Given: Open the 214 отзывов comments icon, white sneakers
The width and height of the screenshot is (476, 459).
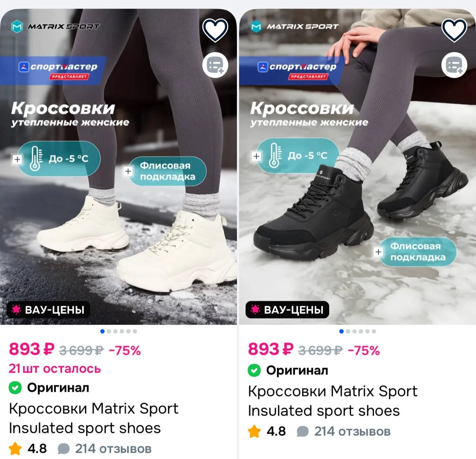Looking at the screenshot, I should [64, 449].
